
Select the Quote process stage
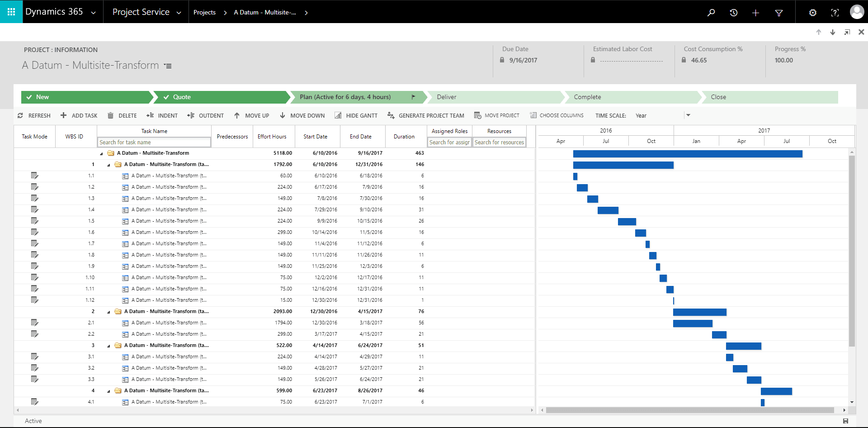[x=222, y=97]
